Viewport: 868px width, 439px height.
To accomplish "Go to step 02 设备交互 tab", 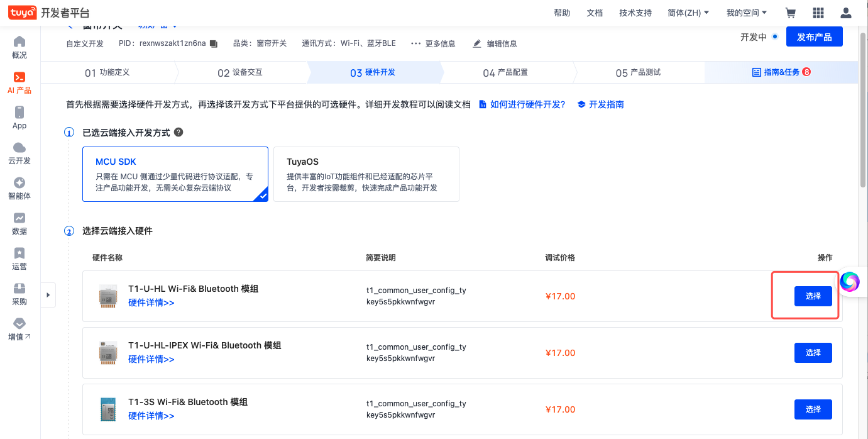I will pyautogui.click(x=240, y=72).
